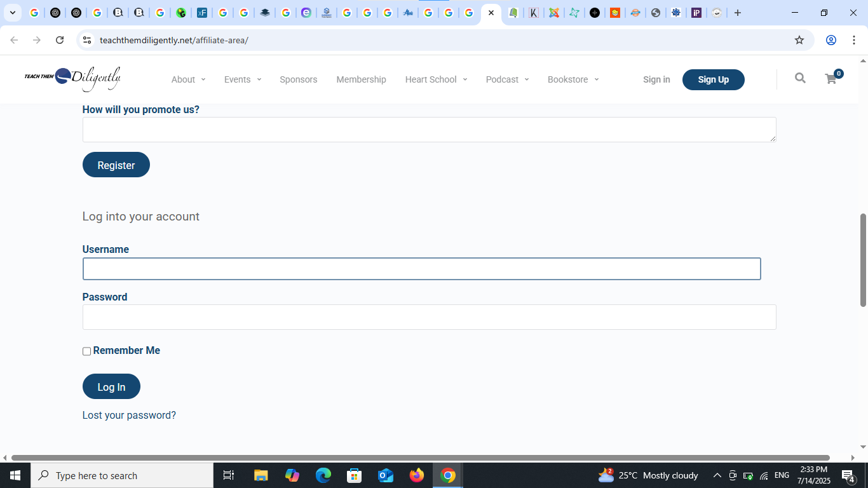Open the notification center icon
The image size is (868, 488).
click(848, 475)
